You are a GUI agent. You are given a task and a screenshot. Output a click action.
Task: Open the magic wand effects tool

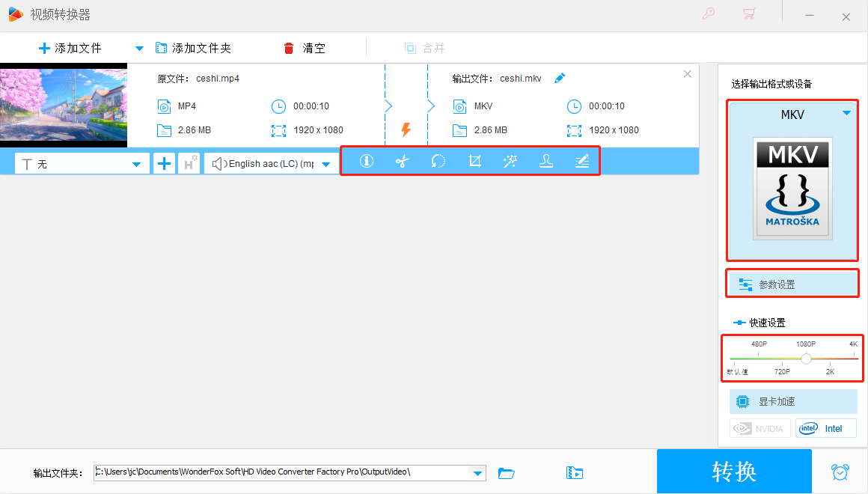(x=510, y=161)
